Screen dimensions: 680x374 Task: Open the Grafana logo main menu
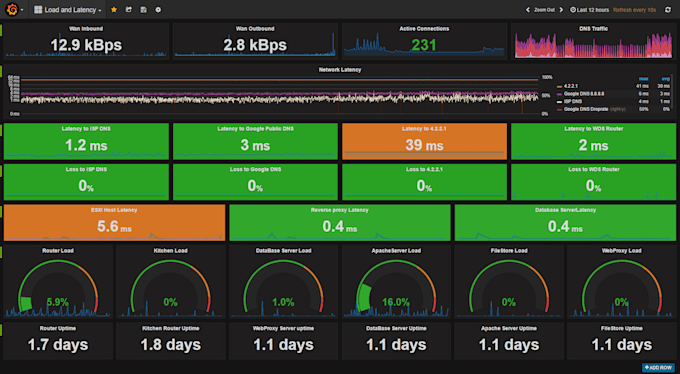[12, 9]
